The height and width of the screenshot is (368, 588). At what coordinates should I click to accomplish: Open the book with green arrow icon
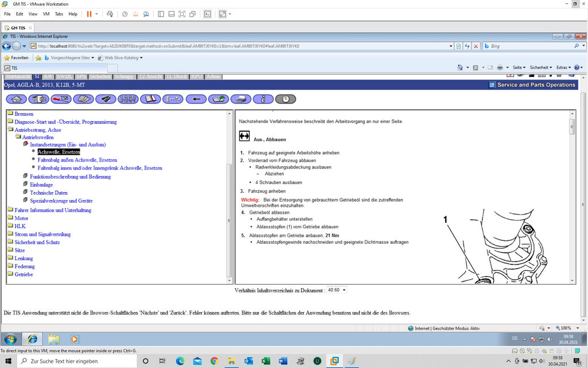coord(219,99)
